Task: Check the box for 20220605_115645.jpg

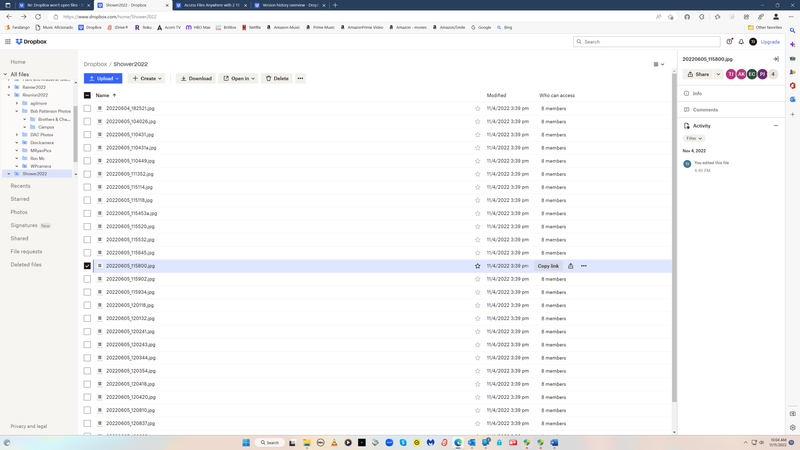Action: pos(87,253)
